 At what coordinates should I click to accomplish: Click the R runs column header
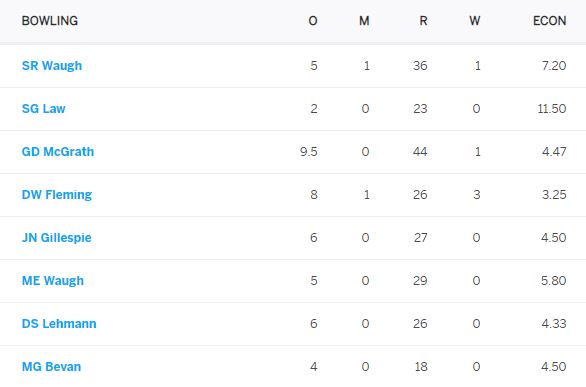tap(423, 21)
